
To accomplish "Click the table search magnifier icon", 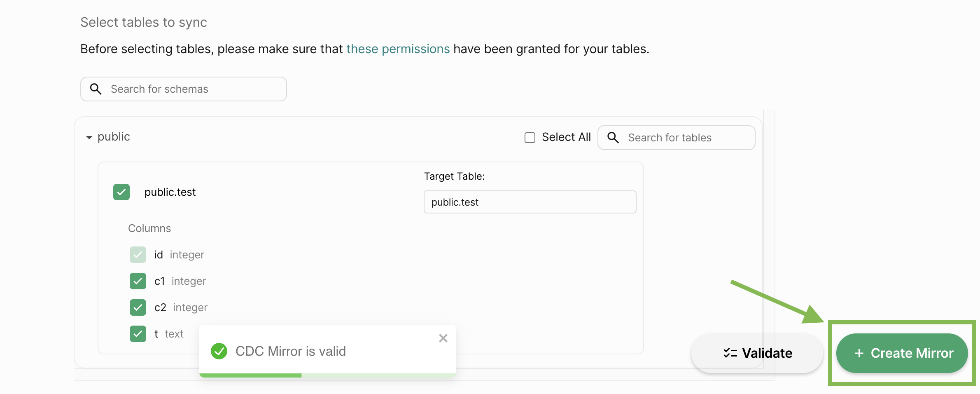I will click(x=613, y=138).
